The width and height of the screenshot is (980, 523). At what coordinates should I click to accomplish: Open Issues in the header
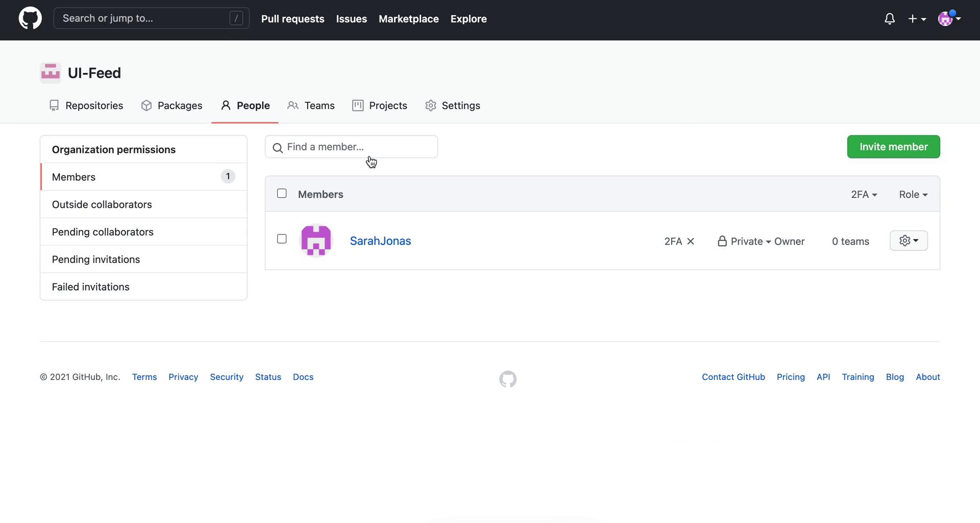(x=351, y=19)
